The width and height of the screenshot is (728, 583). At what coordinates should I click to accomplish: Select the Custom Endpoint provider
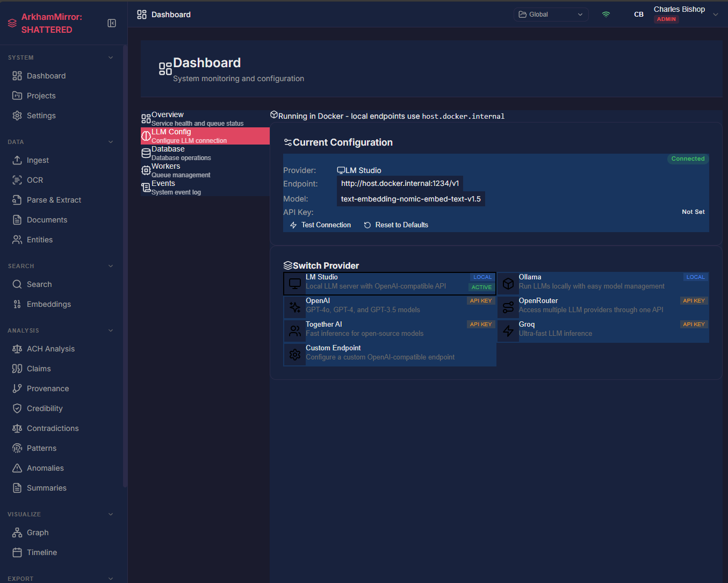(390, 355)
